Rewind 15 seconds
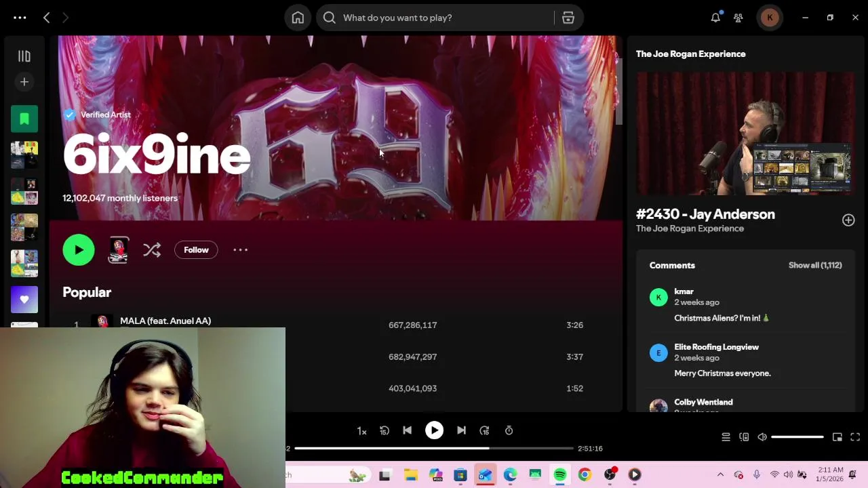This screenshot has height=488, width=868. click(x=384, y=430)
